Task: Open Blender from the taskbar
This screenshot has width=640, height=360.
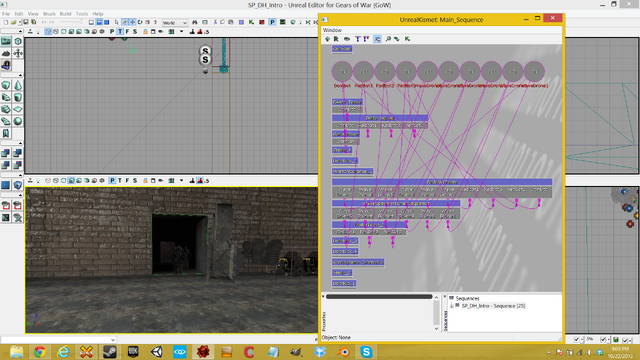Action: coord(343,352)
